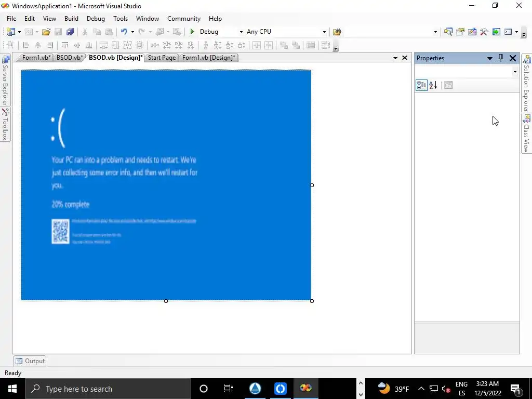Click the Find in Files icon
The height and width of the screenshot is (399, 532).
(x=337, y=32)
